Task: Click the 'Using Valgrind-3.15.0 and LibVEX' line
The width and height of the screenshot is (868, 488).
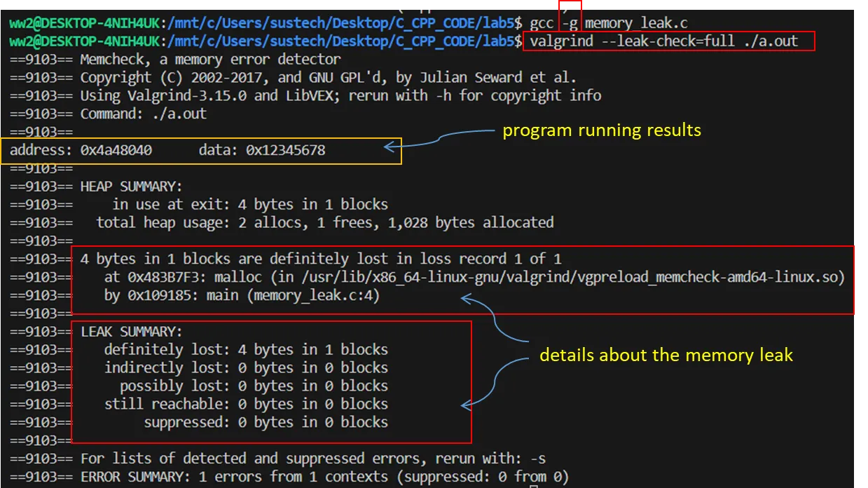Action: [x=340, y=95]
